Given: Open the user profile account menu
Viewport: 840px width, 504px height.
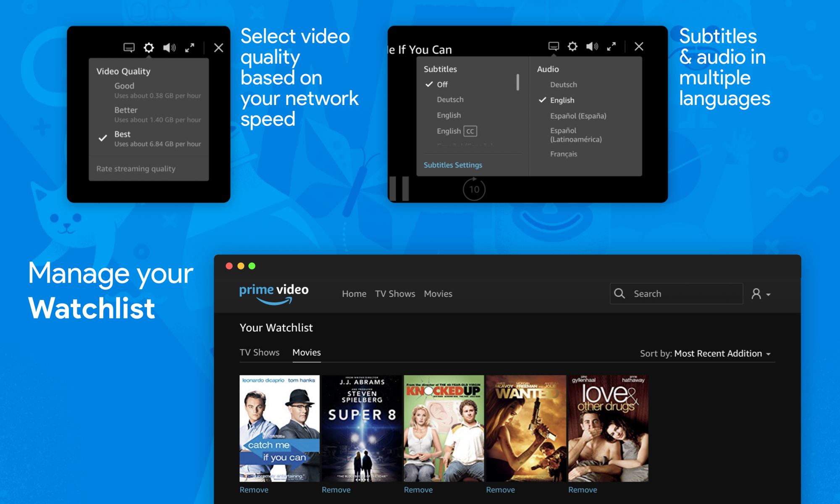Looking at the screenshot, I should 761,294.
